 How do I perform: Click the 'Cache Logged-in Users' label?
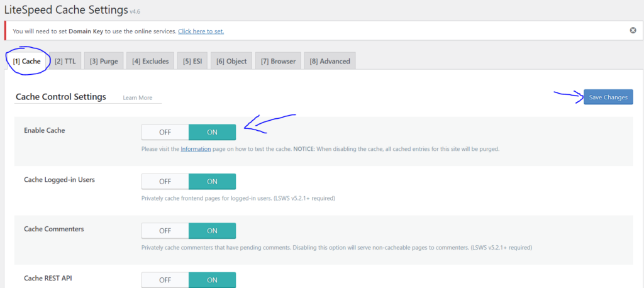pyautogui.click(x=60, y=180)
